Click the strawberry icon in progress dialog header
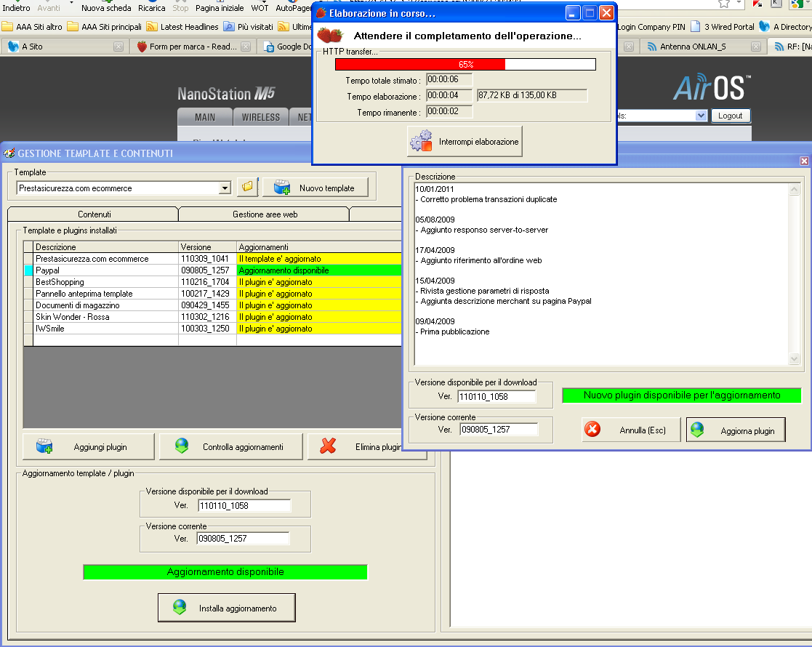The width and height of the screenshot is (812, 647). tap(330, 35)
